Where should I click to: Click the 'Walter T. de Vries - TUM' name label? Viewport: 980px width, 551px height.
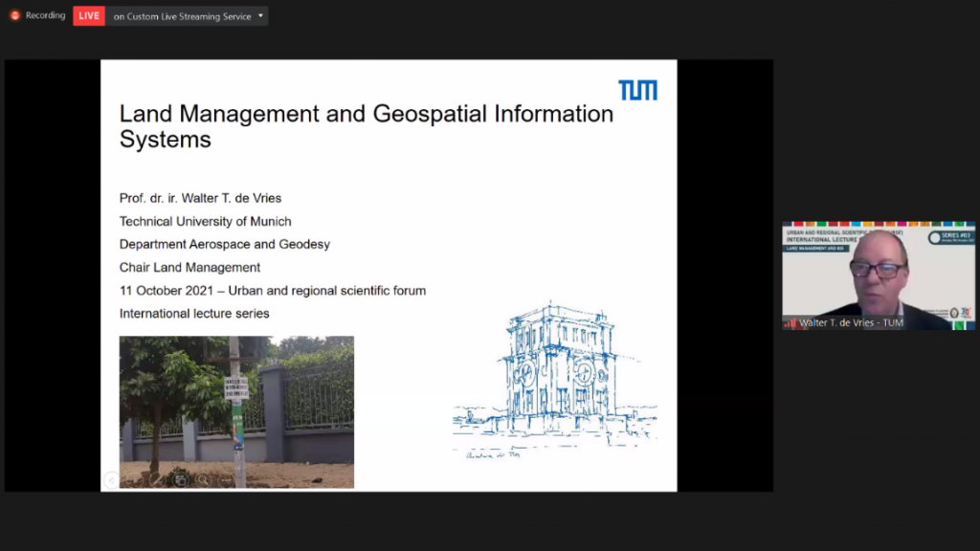click(x=853, y=323)
